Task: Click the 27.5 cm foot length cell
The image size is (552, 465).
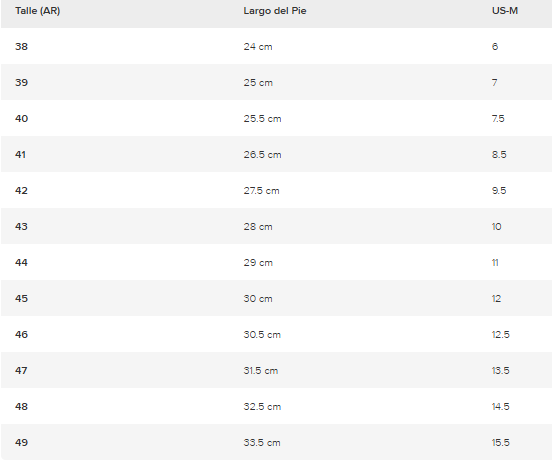Action: coord(261,191)
